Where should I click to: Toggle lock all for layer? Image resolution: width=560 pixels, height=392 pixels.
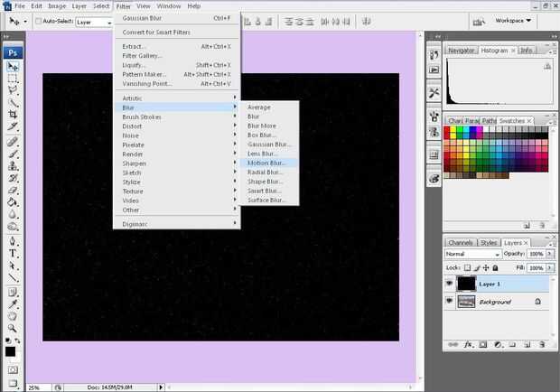point(495,267)
